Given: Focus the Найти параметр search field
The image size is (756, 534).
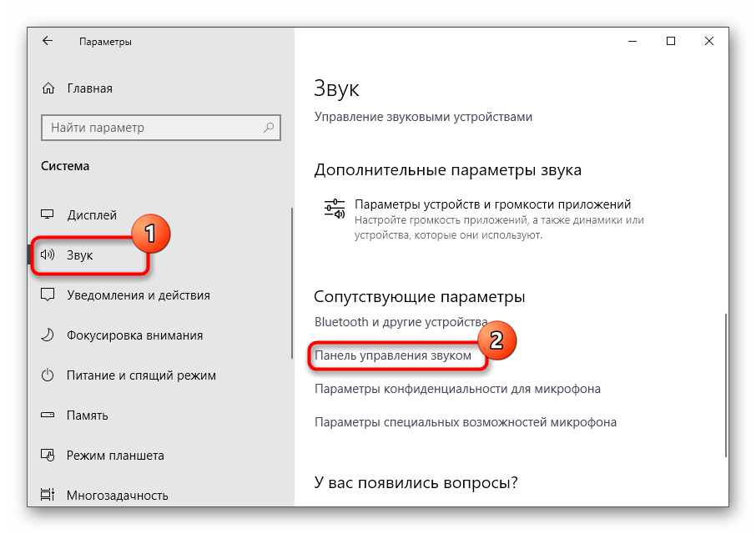Looking at the screenshot, I should (160, 128).
